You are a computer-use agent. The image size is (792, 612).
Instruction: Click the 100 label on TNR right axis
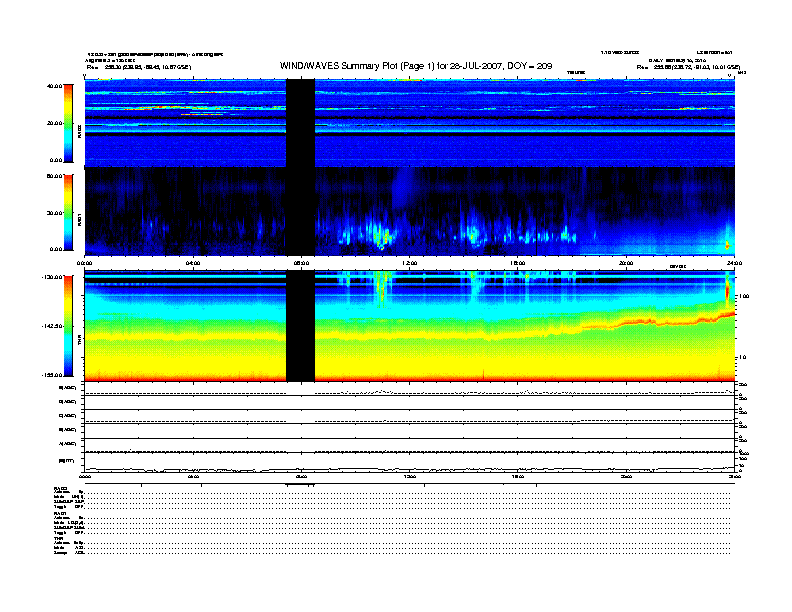click(744, 296)
